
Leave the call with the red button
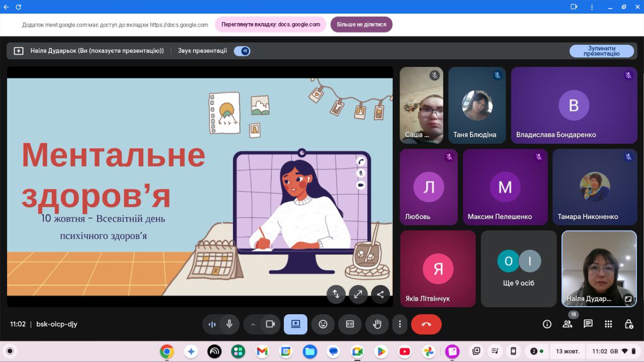426,324
